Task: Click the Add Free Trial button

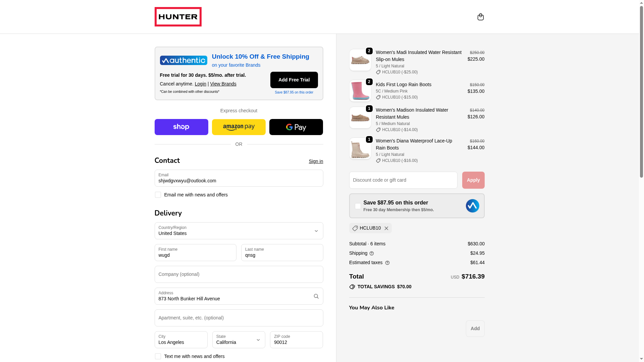Action: [294, 80]
